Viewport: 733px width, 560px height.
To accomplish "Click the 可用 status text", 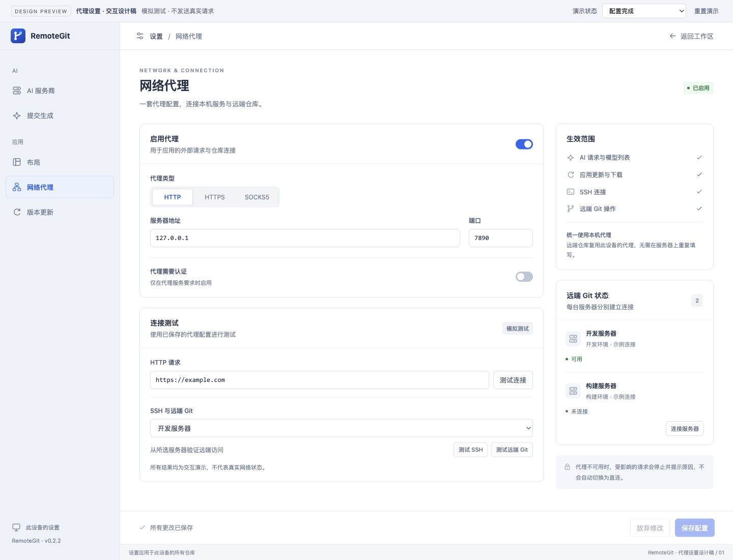I will click(x=577, y=359).
